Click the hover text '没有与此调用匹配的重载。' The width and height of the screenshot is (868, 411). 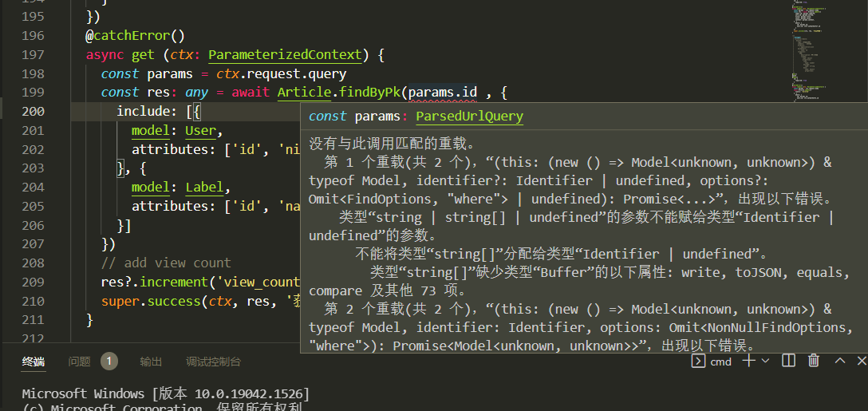[x=392, y=144]
